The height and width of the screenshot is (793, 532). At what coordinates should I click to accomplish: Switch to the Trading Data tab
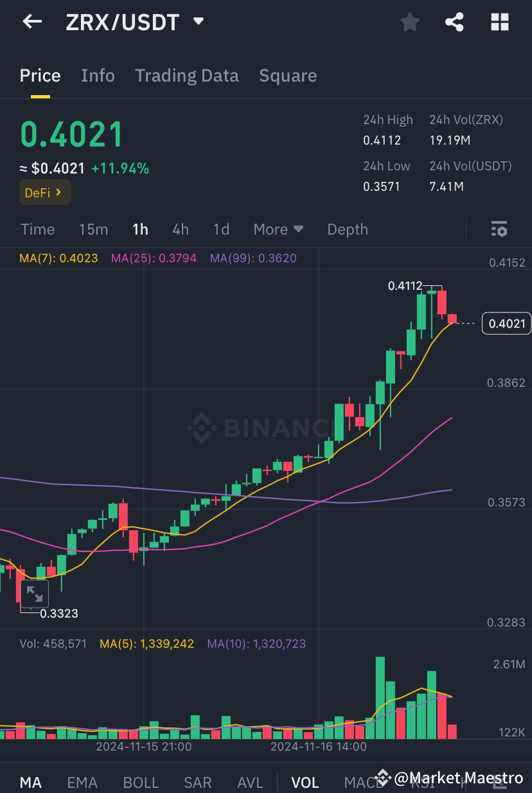point(186,76)
